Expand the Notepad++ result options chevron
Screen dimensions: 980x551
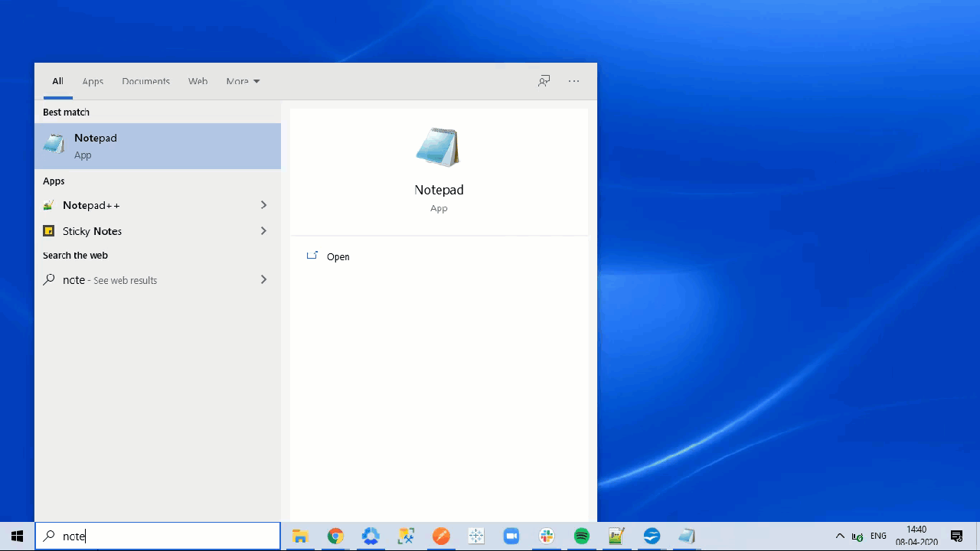click(263, 205)
